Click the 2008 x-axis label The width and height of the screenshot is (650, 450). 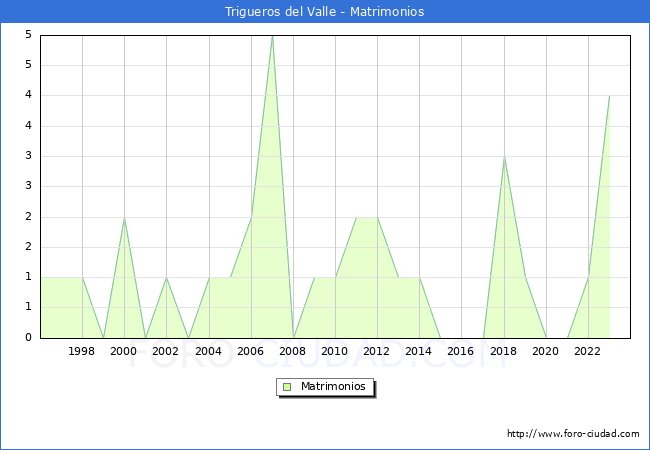[x=293, y=351]
